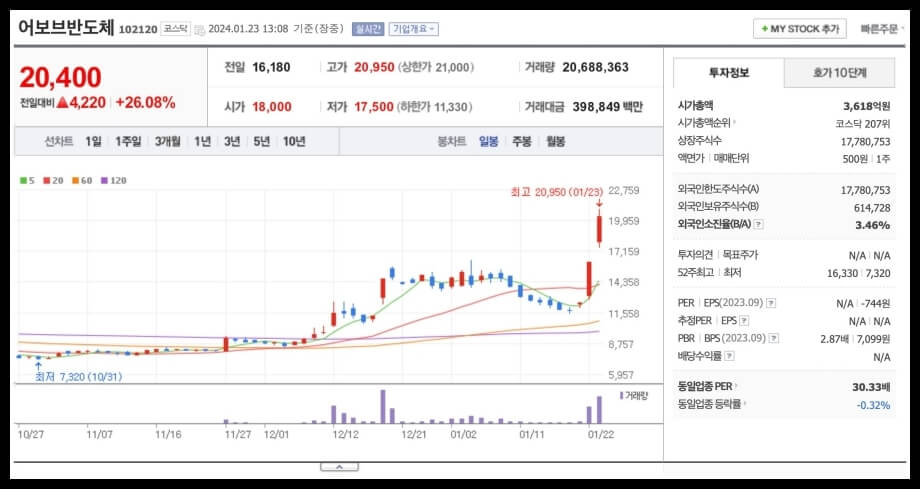Click the 외국인보유주식수 value 614,728
Screen dimensions: 920x489
tap(872, 208)
